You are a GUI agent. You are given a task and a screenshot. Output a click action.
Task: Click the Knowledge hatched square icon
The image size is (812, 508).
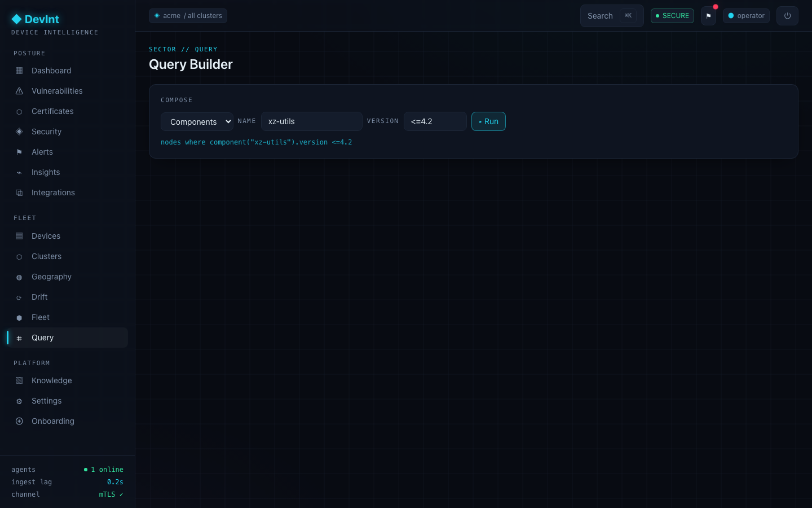pos(19,380)
